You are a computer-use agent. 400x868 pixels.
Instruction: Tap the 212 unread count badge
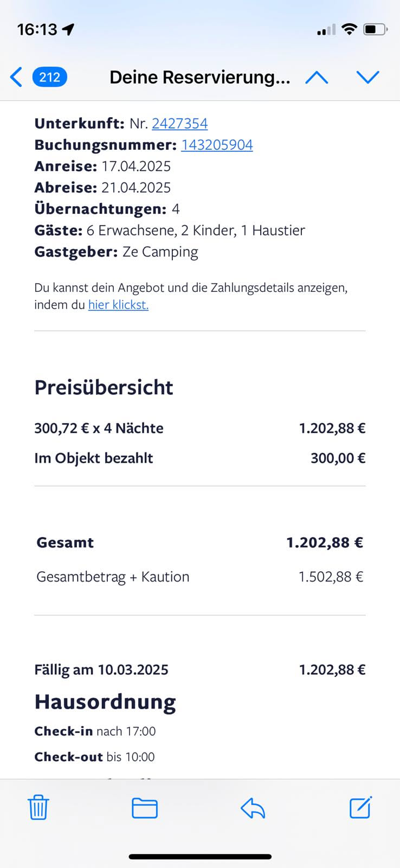(x=50, y=77)
